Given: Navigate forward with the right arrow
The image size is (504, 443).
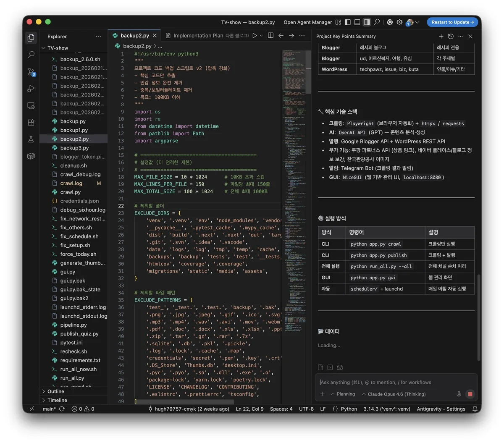Looking at the screenshot, I should click(x=291, y=36).
